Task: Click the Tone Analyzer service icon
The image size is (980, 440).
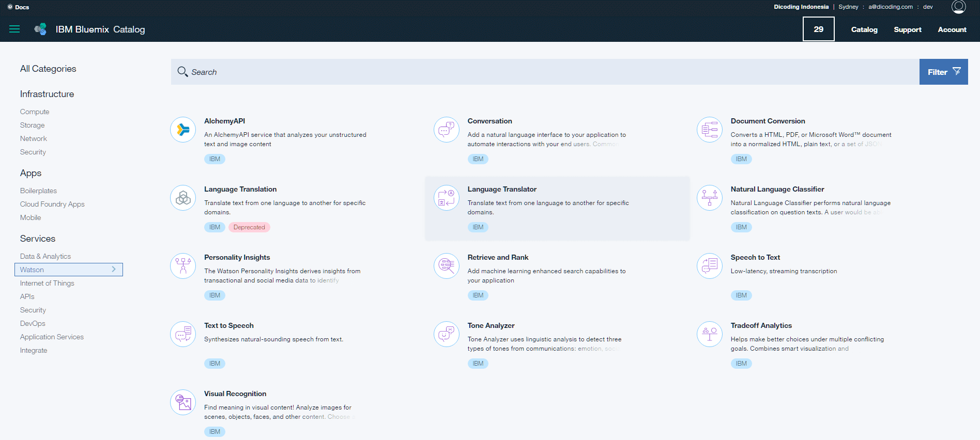Action: click(x=446, y=334)
